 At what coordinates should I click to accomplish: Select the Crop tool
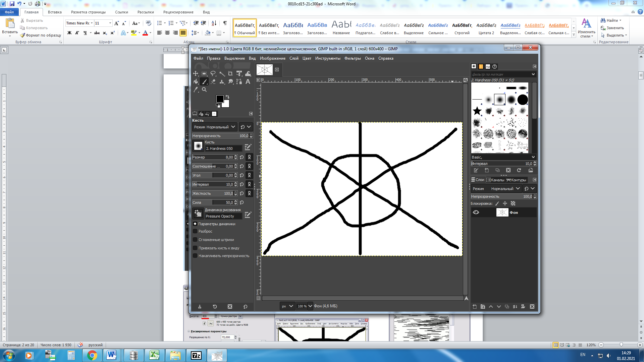point(230,73)
